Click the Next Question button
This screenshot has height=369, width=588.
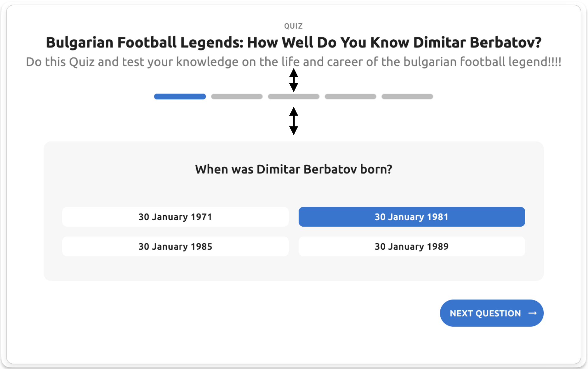[491, 313]
